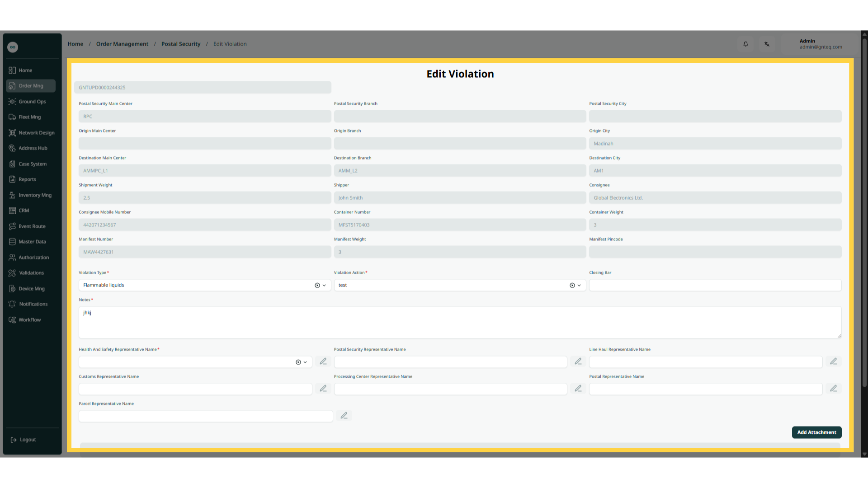Open Validations sidebar item
The width and height of the screenshot is (868, 488).
[32, 273]
